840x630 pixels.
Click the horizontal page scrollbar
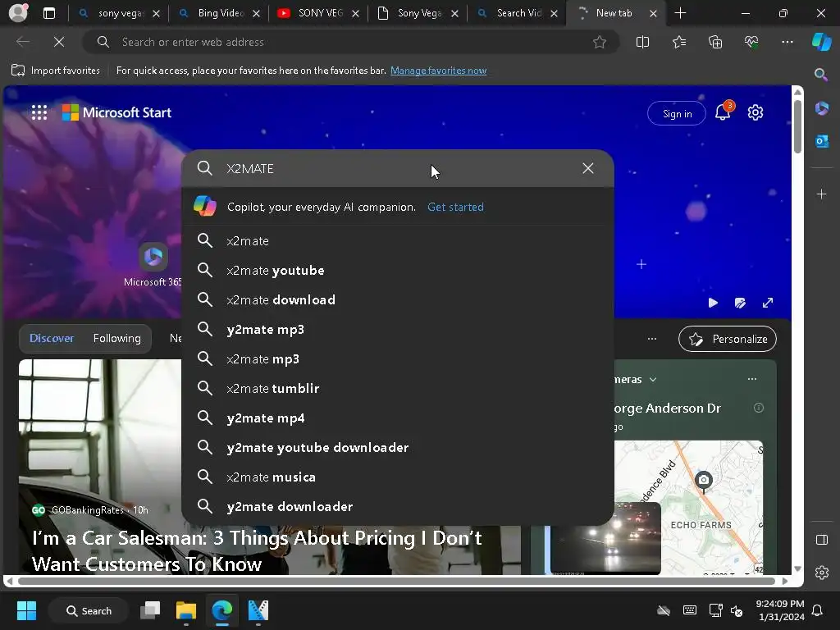click(396, 581)
